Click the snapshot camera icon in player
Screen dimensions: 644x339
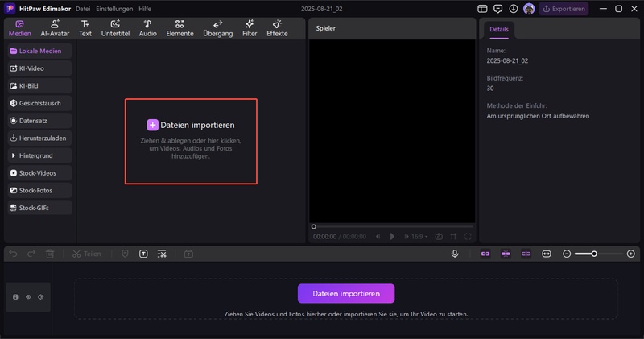(439, 237)
